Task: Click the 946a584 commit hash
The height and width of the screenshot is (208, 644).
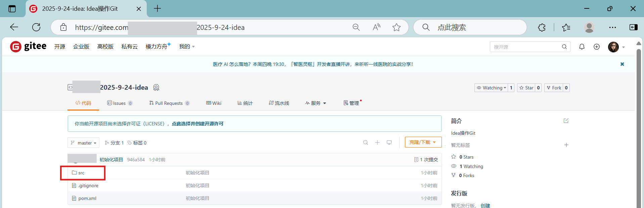Action: pyautogui.click(x=136, y=160)
